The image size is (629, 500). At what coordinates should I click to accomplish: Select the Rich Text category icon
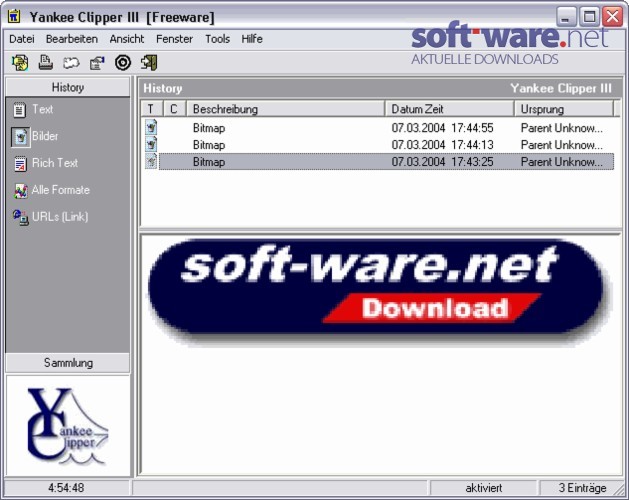click(20, 163)
